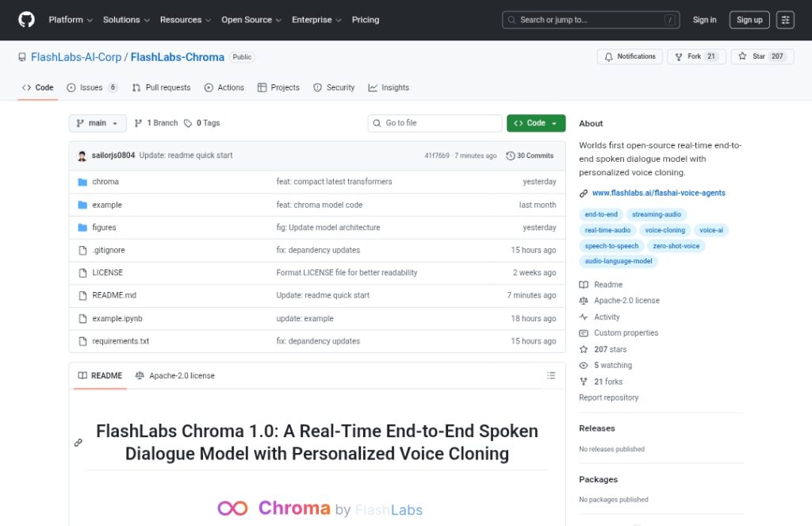812x526 pixels.
Task: Select the voice-cloning topic tag
Action: (x=665, y=230)
